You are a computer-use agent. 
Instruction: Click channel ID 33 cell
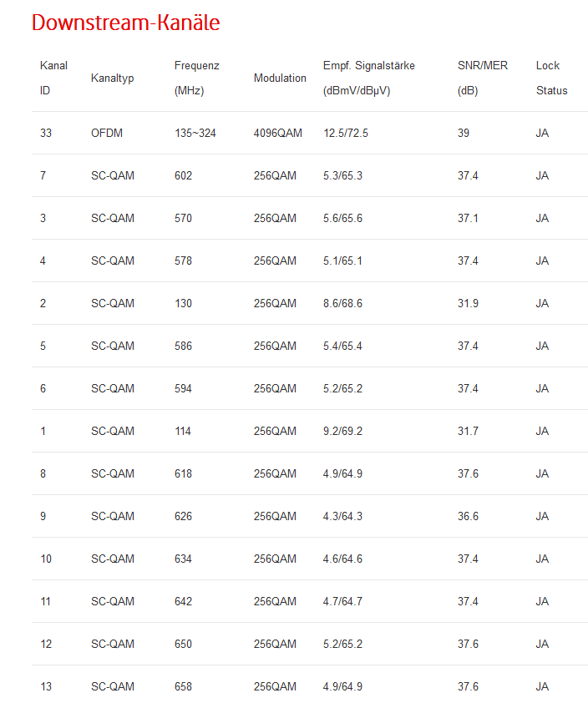(46, 133)
